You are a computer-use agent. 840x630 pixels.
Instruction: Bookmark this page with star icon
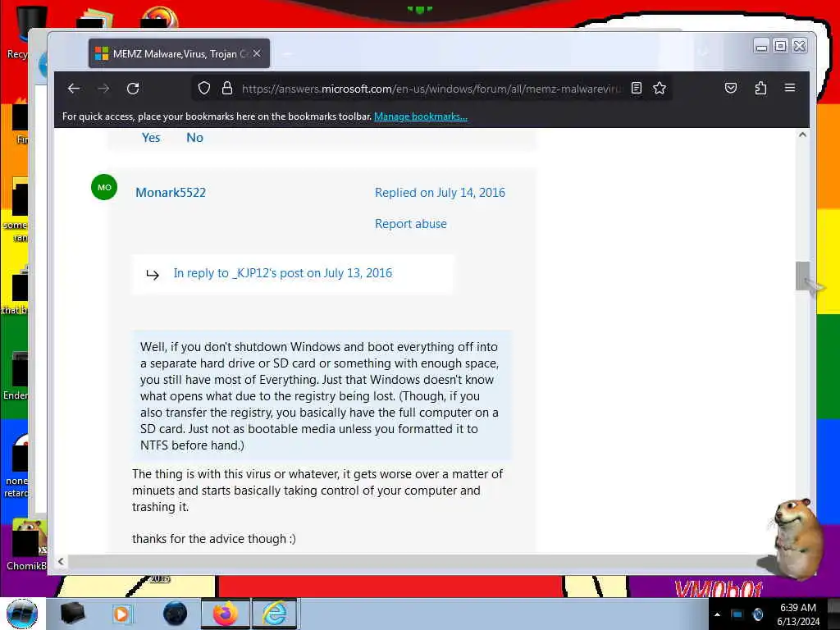660,89
